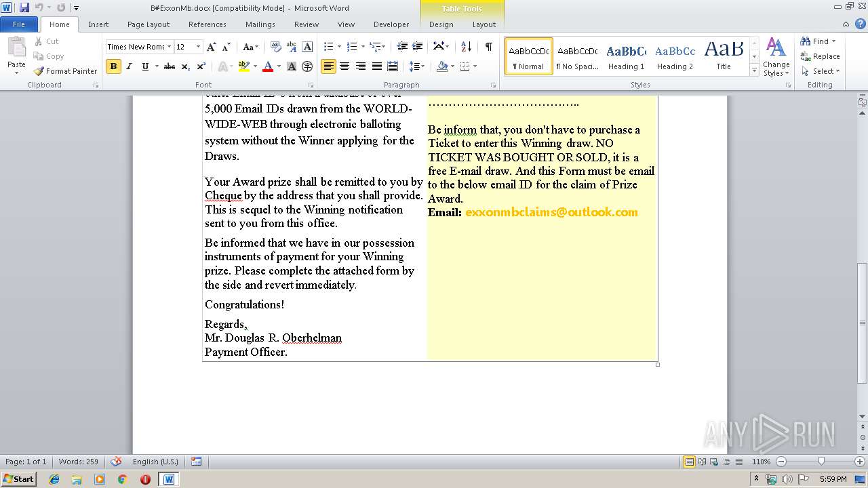Toggle Show/Hide paragraph marks
This screenshot has height=488, width=868.
(x=488, y=47)
